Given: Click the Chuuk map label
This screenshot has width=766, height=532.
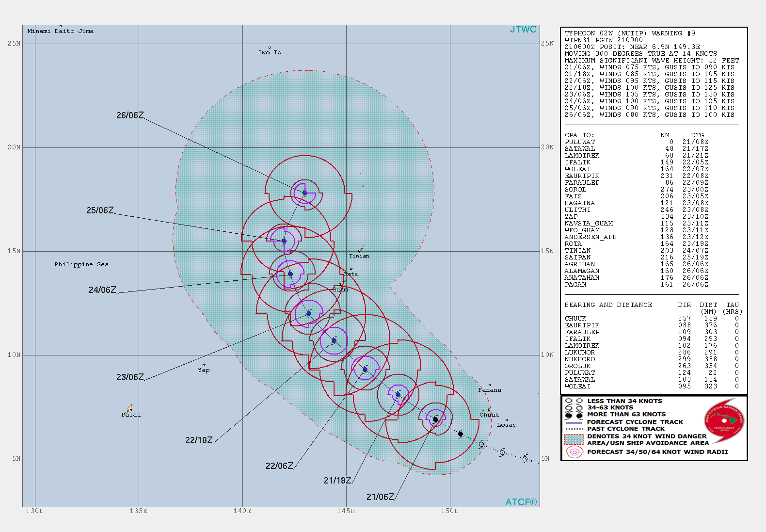Looking at the screenshot, I should 489,415.
